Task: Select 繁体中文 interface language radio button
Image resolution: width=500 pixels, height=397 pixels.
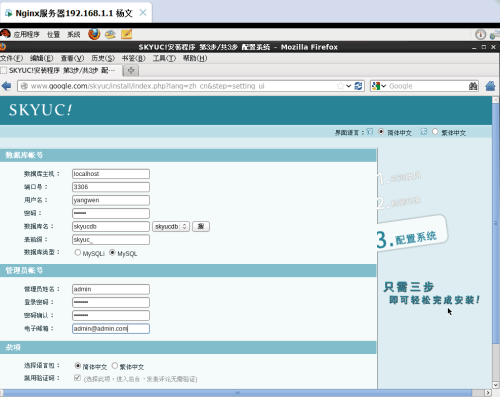Action: click(435, 132)
